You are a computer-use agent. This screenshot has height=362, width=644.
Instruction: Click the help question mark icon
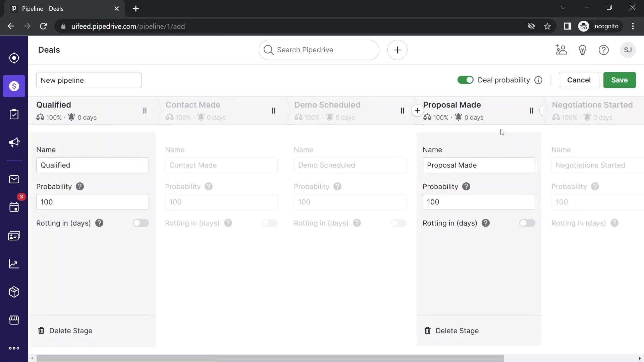[x=604, y=50]
